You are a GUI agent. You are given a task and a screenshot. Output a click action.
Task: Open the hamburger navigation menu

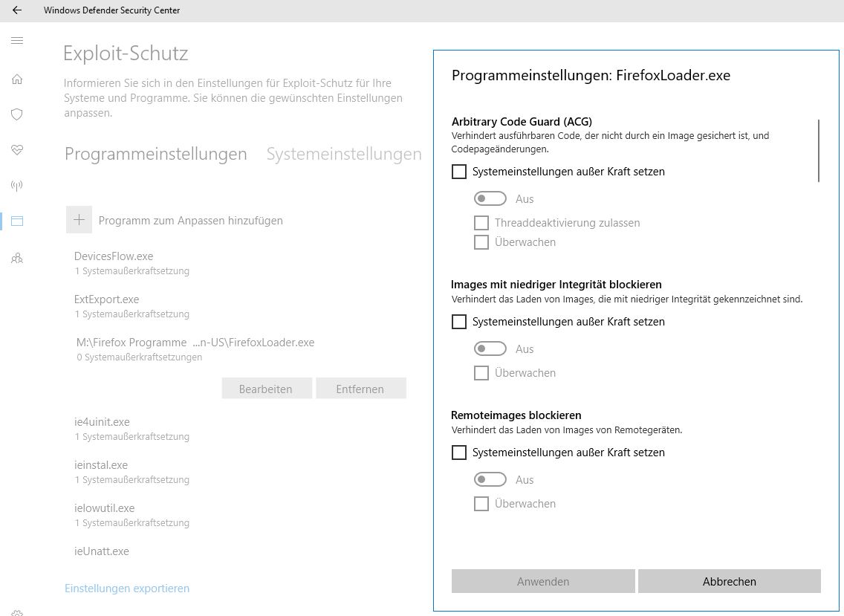point(17,40)
